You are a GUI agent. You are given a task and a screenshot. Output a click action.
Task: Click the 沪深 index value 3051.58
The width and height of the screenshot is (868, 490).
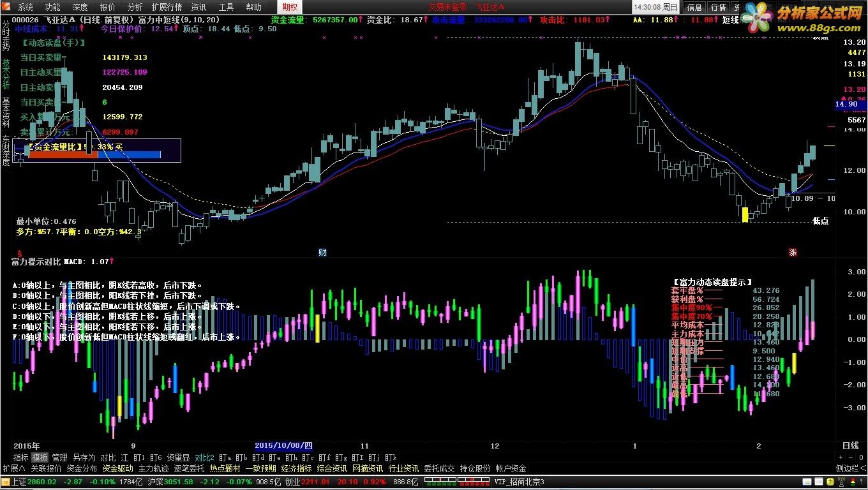pos(179,482)
